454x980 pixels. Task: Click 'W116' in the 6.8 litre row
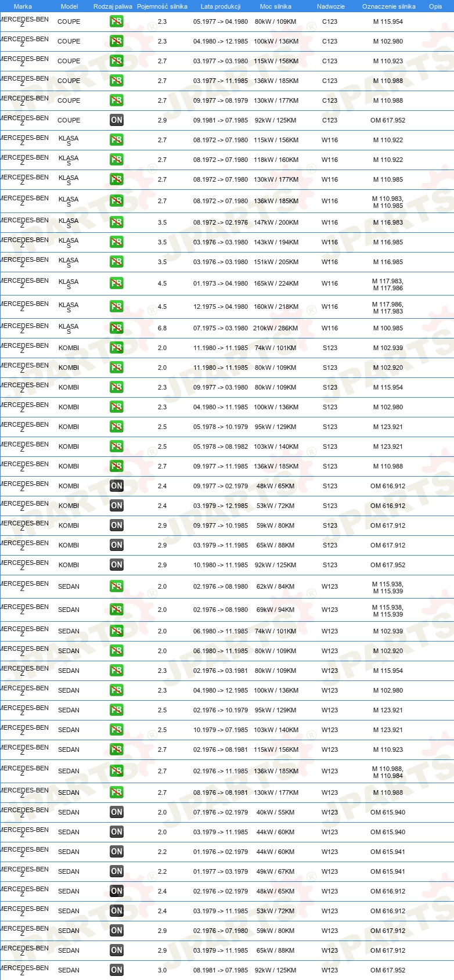(x=330, y=328)
